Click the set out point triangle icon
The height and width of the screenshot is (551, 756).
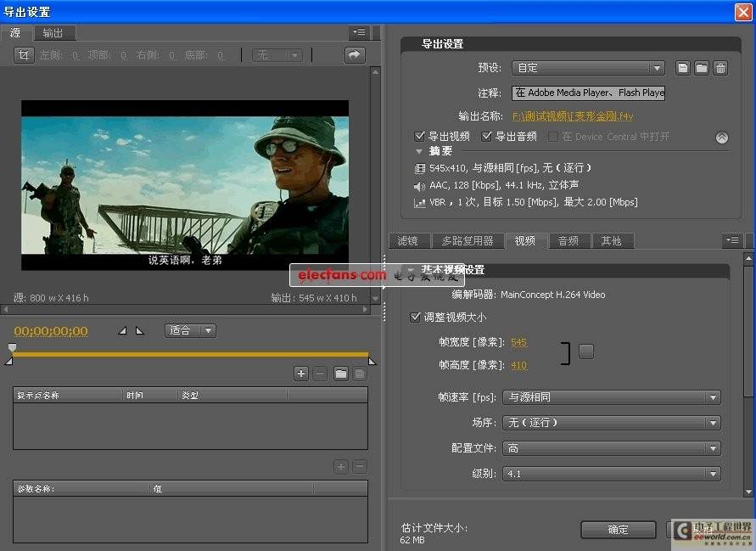click(x=140, y=330)
